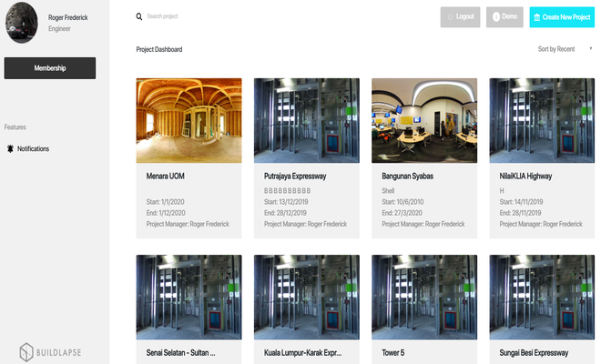Select the Putrajaya Expressway project title

coord(295,176)
